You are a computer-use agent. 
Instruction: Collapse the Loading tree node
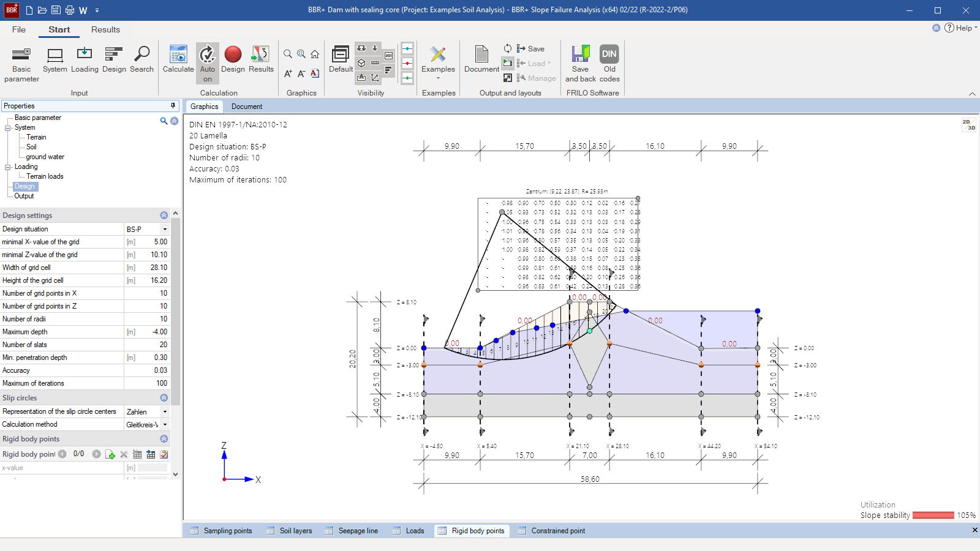pyautogui.click(x=8, y=167)
